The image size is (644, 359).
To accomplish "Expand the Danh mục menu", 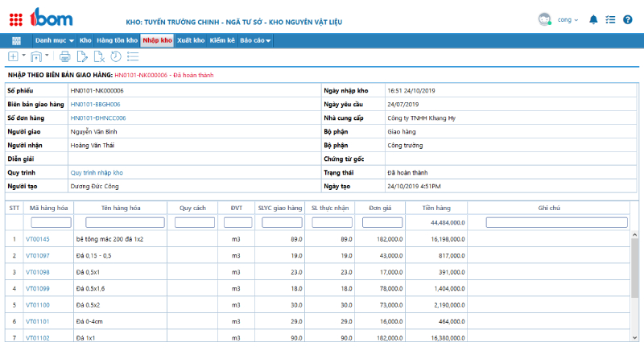I will (54, 40).
